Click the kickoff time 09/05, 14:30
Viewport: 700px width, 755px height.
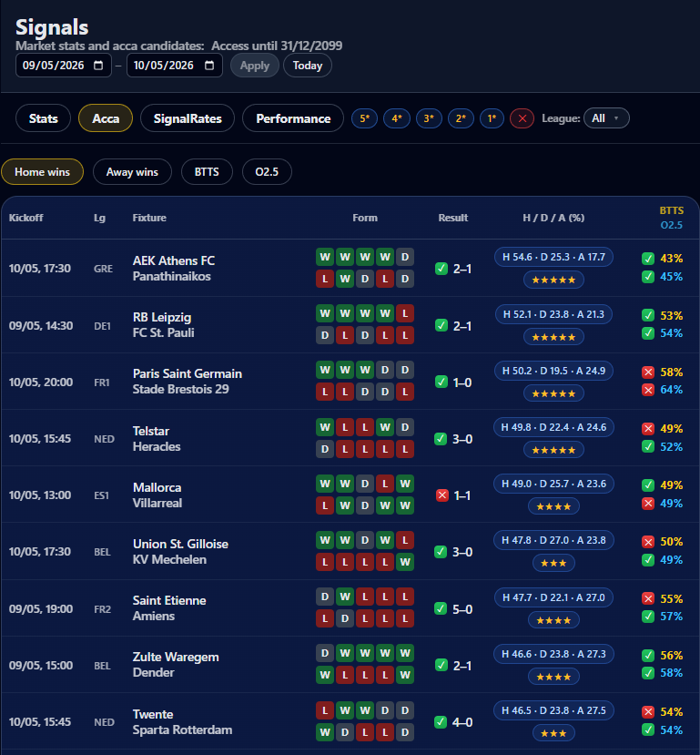click(x=41, y=325)
